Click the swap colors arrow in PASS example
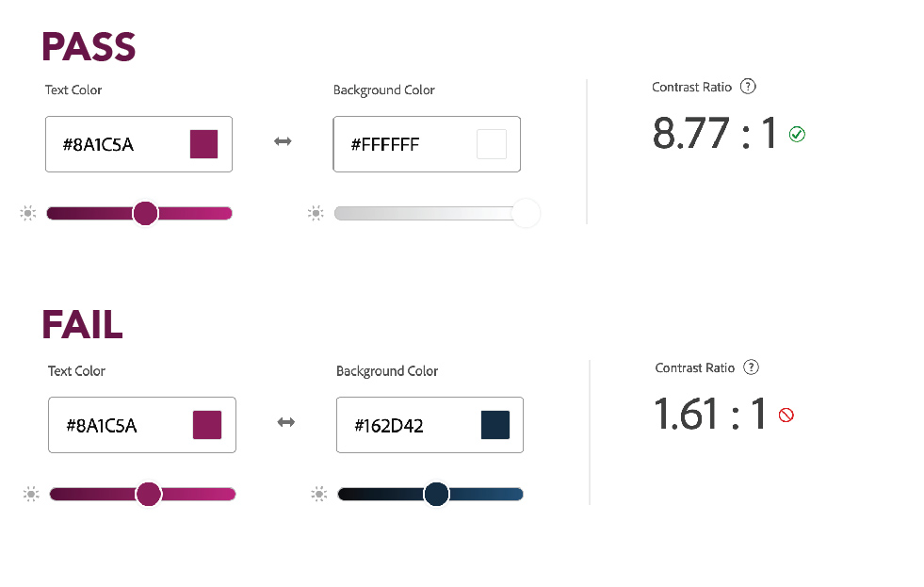924x587 pixels. [x=283, y=141]
